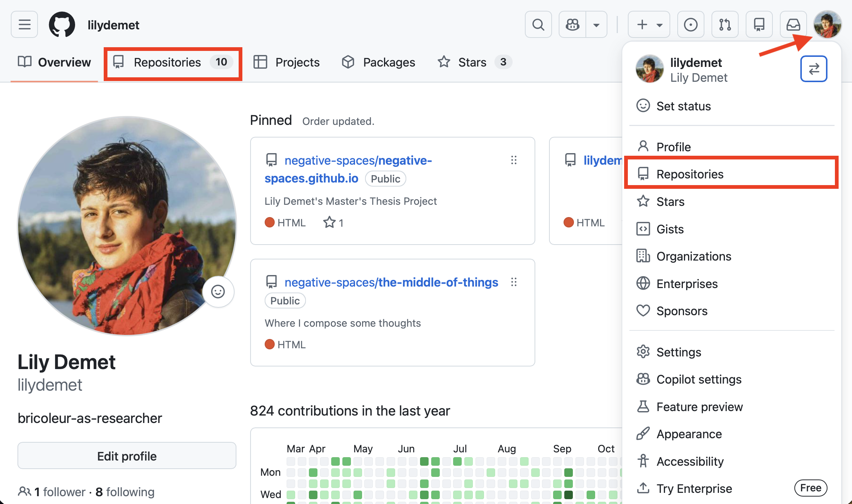The width and height of the screenshot is (852, 504).
Task: Select Gists in the user menu
Action: [x=670, y=229]
